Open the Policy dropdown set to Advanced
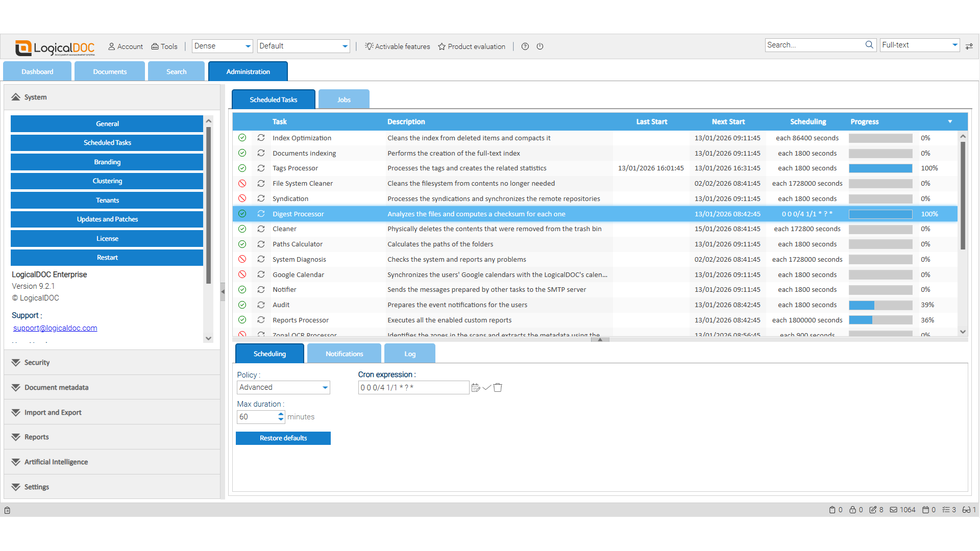 coord(283,387)
